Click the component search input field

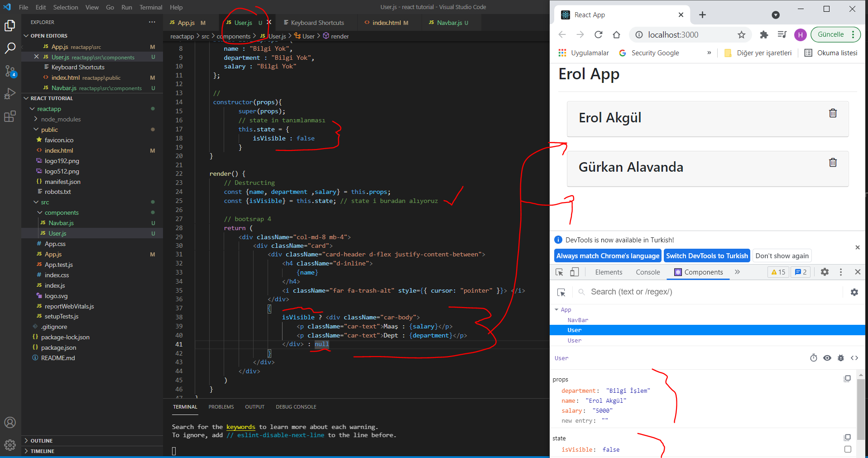[x=711, y=292]
